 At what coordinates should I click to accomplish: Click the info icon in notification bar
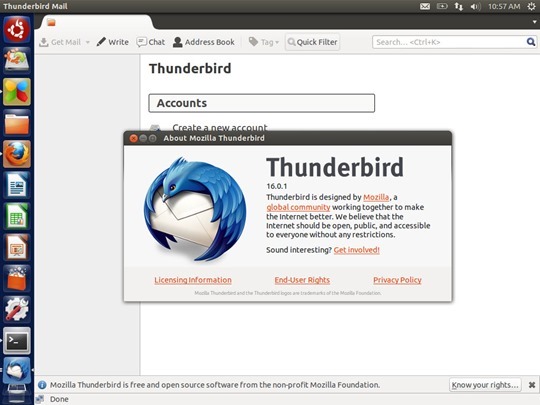(x=42, y=385)
